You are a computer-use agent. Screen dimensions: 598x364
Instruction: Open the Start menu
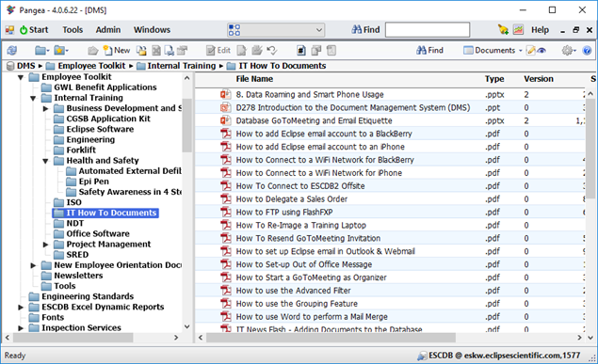click(34, 30)
